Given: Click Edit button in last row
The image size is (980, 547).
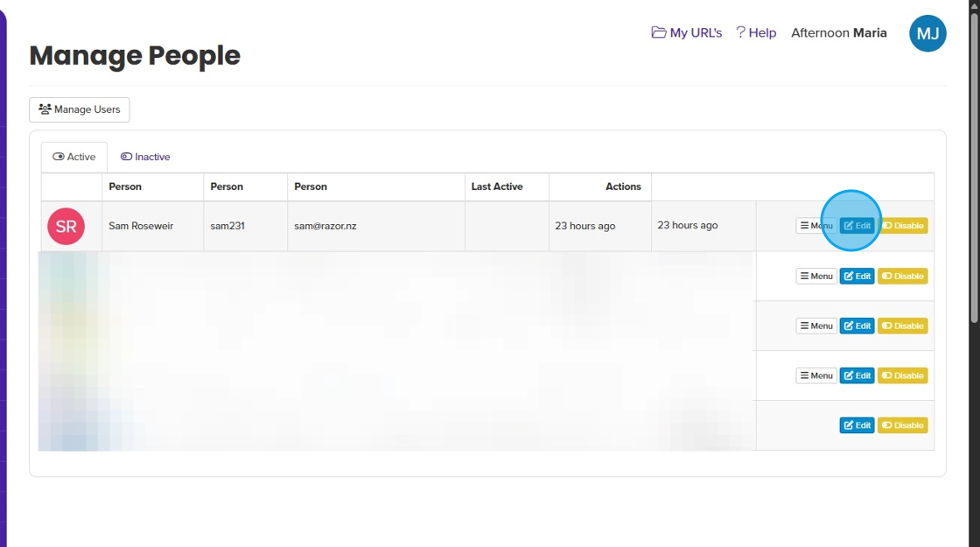Looking at the screenshot, I should tap(857, 425).
